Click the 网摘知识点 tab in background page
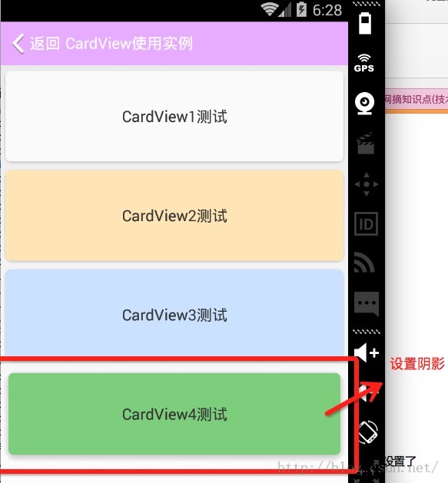The width and height of the screenshot is (448, 483). [416, 99]
